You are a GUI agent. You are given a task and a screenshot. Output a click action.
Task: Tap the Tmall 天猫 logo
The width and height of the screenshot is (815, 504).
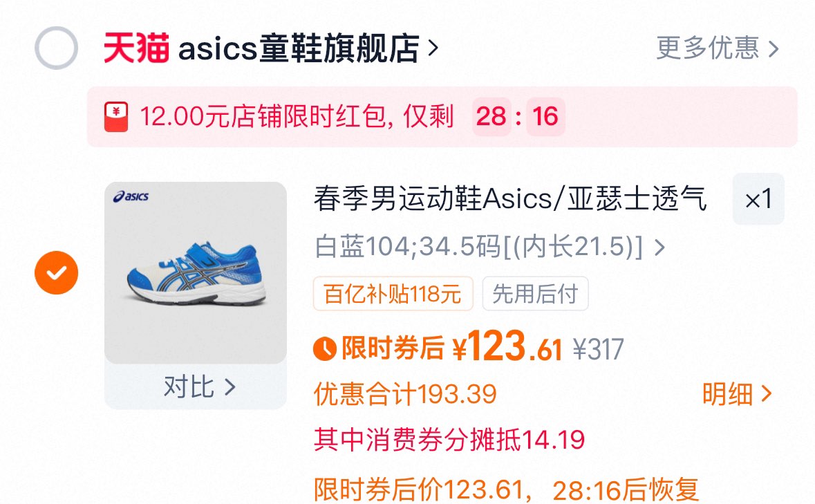point(136,48)
